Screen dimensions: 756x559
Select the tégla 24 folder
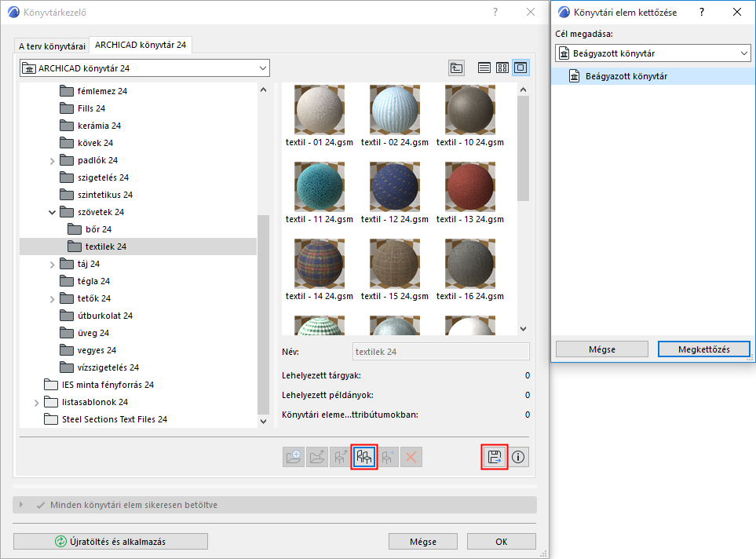coord(85,281)
